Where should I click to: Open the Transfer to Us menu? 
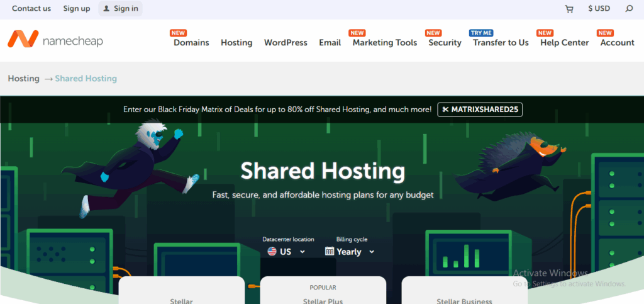coord(501,43)
